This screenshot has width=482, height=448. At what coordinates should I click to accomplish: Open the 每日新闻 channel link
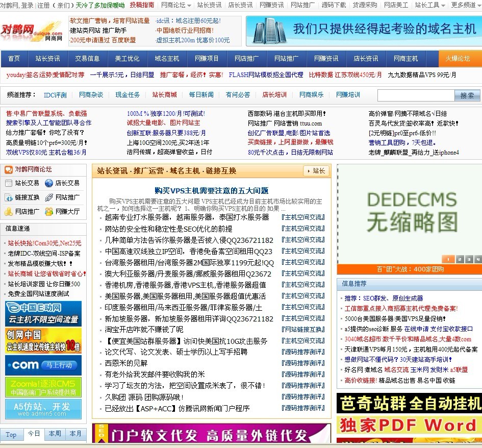(201, 95)
